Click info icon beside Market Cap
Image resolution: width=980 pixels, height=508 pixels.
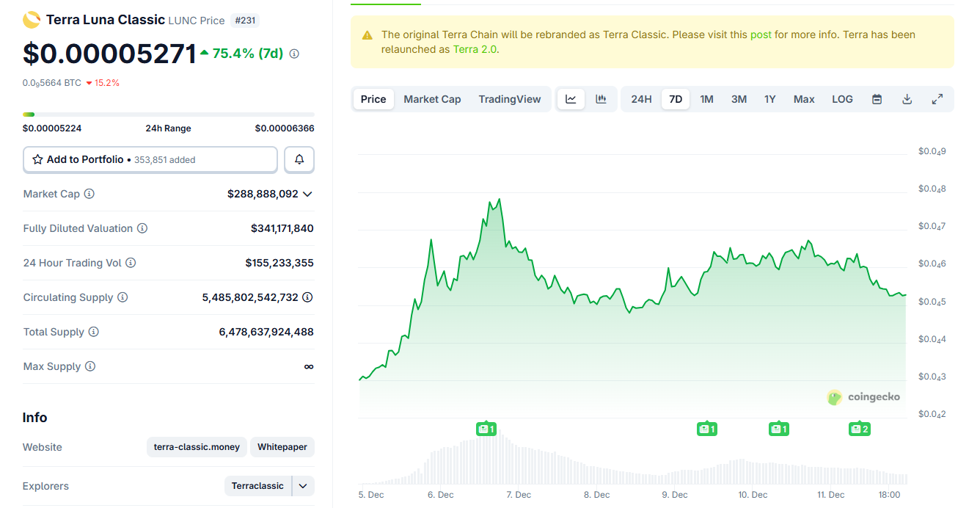coord(89,194)
